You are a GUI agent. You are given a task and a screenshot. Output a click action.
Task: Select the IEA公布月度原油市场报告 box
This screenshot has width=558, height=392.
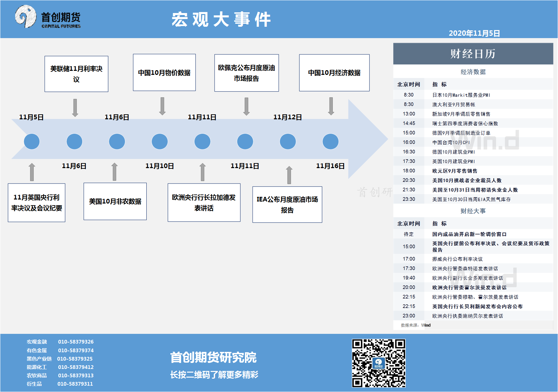287,205
